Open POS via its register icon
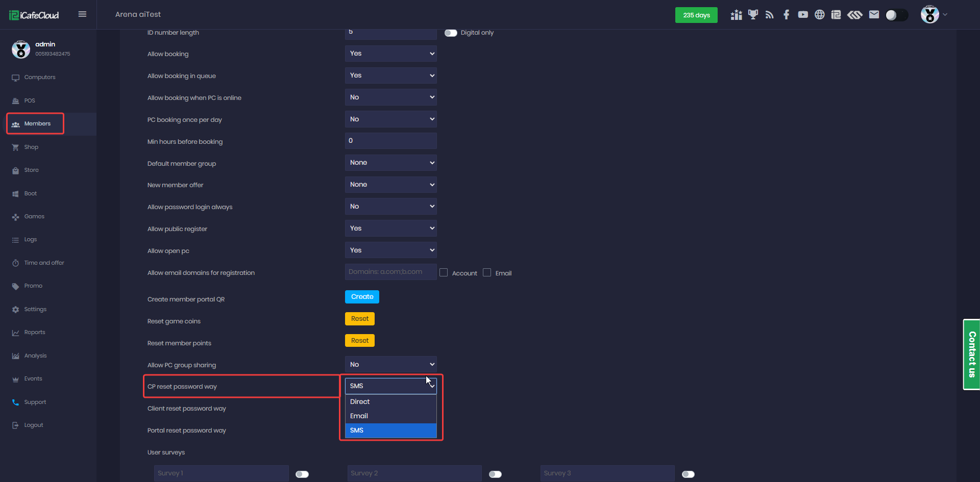Screen dimensions: 980x482 click(x=15, y=101)
